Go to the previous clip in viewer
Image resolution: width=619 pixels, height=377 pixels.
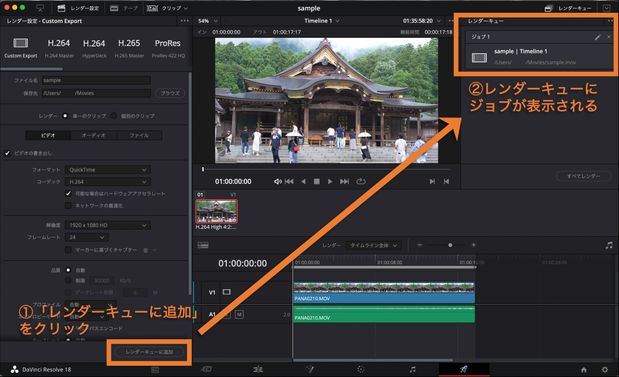446,181
